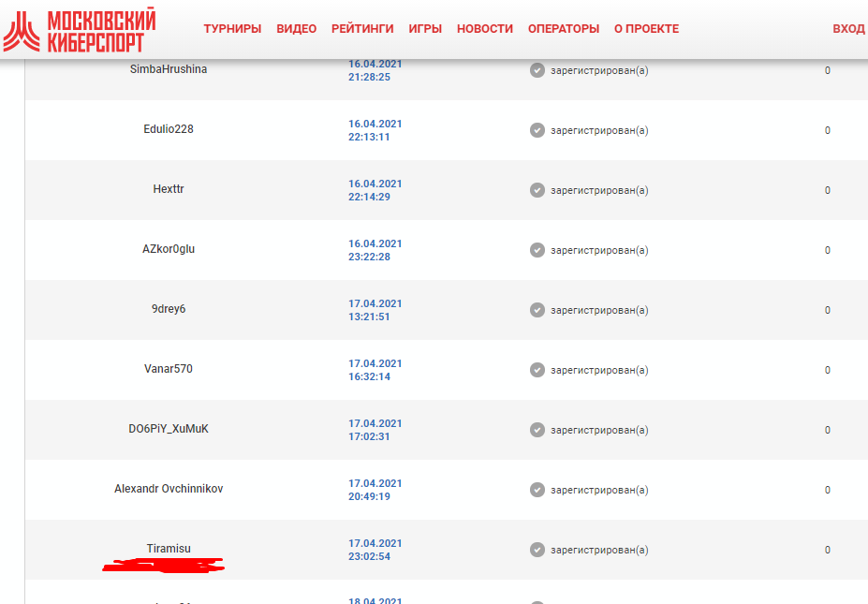The height and width of the screenshot is (604, 868).
Task: Click the status check icon for Hexttr
Action: 537,190
